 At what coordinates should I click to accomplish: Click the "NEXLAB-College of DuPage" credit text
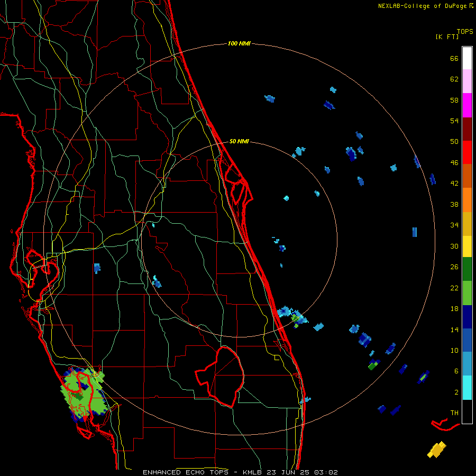point(422,6)
